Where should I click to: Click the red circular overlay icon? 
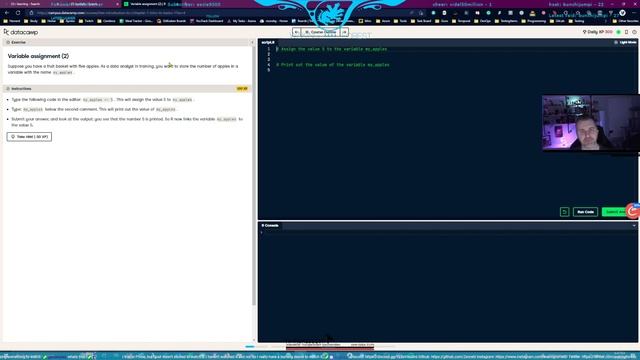633,211
